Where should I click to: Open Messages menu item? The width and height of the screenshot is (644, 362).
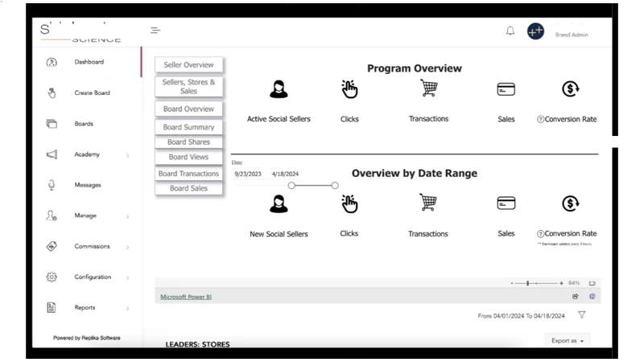pyautogui.click(x=88, y=185)
